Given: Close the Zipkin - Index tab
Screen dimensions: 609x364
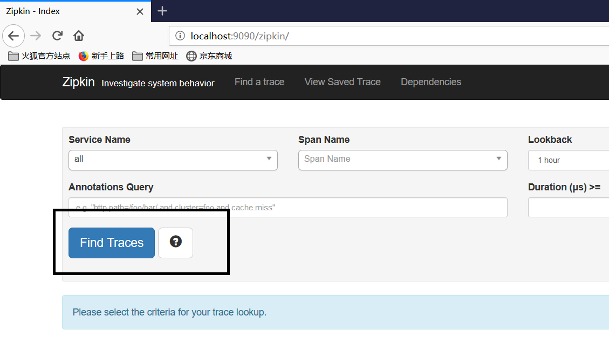Looking at the screenshot, I should [140, 12].
